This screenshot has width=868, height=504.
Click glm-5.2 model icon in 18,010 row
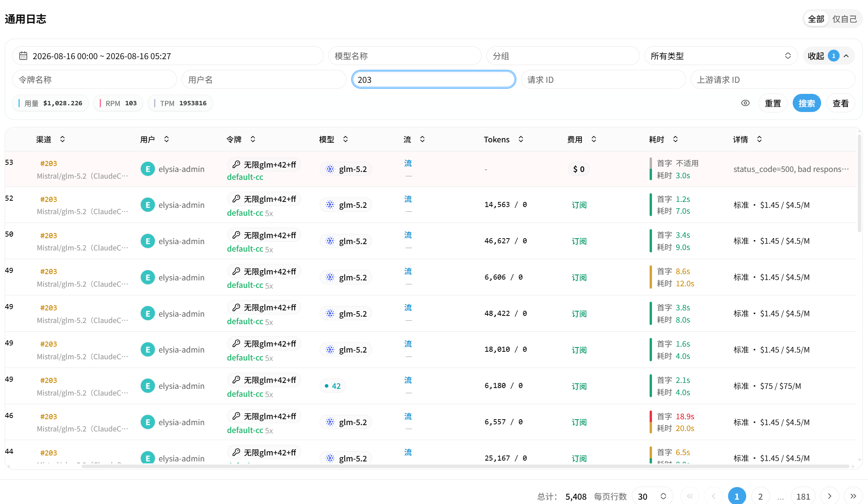[330, 350]
